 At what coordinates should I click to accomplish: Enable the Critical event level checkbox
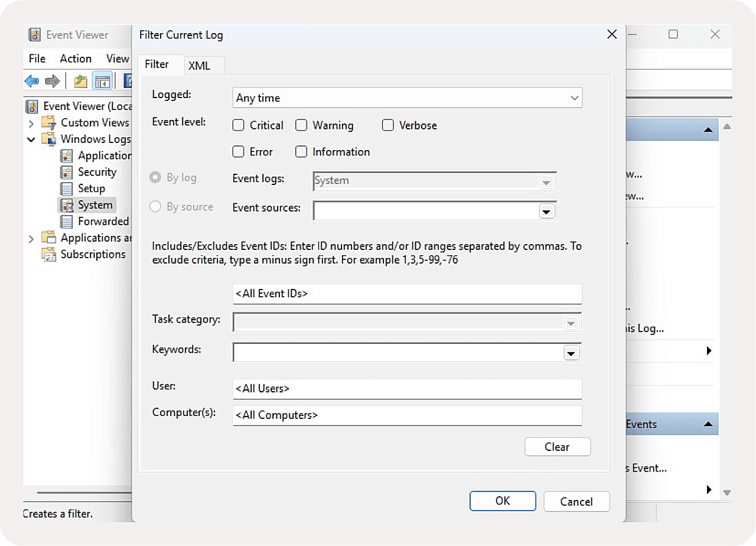pyautogui.click(x=239, y=125)
